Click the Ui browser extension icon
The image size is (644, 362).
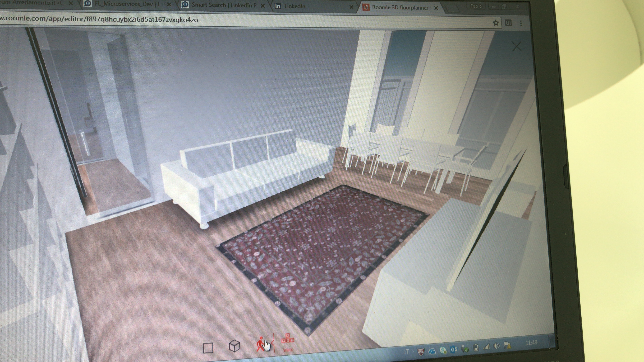pos(508,23)
